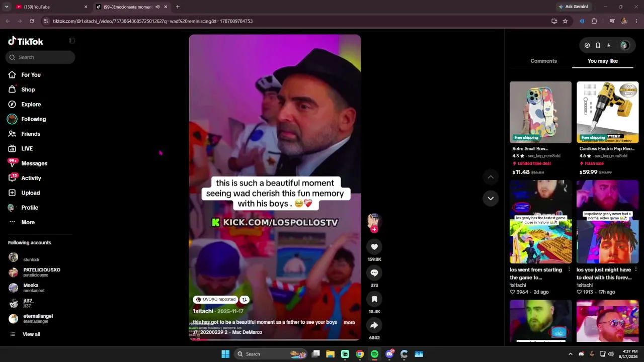Open the Activity notifications
The height and width of the screenshot is (362, 644).
pos(31,178)
